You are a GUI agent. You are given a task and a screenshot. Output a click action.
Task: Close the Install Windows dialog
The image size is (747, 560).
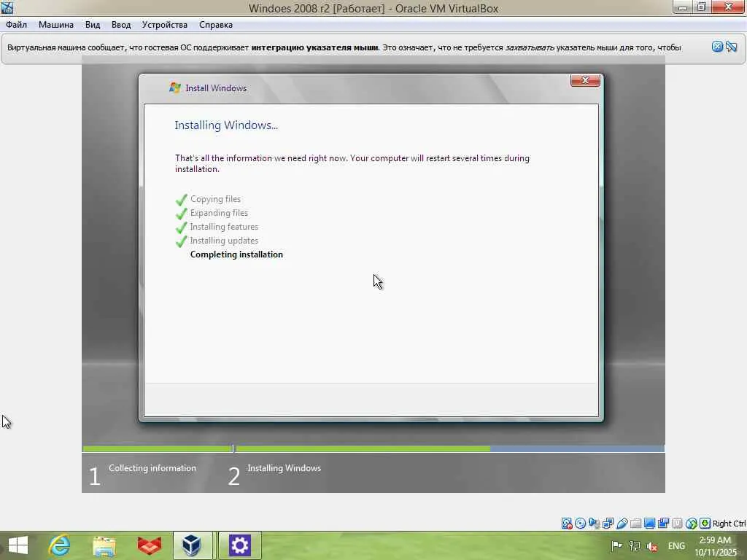pos(585,80)
